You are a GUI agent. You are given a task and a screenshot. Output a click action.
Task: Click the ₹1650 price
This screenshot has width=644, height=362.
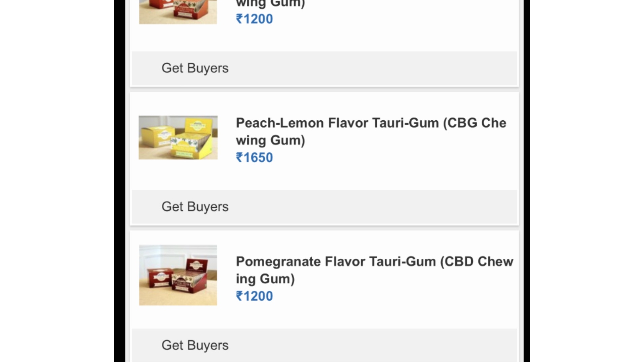(x=254, y=158)
